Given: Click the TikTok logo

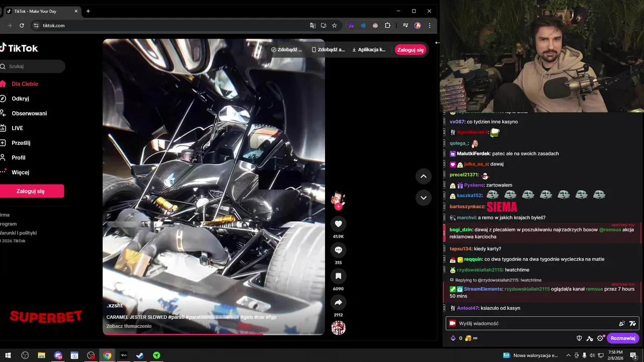Looking at the screenshot, I should point(19,48).
